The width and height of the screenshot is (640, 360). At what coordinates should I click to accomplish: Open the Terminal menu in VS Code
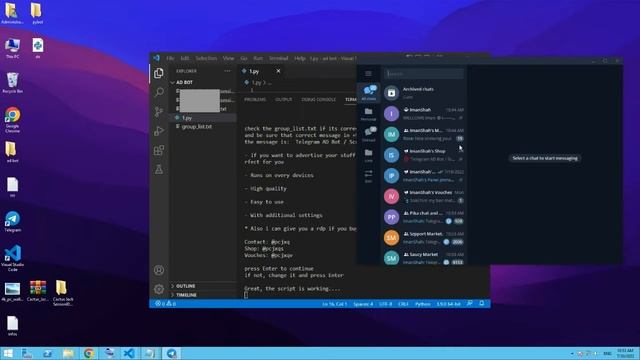click(x=278, y=58)
